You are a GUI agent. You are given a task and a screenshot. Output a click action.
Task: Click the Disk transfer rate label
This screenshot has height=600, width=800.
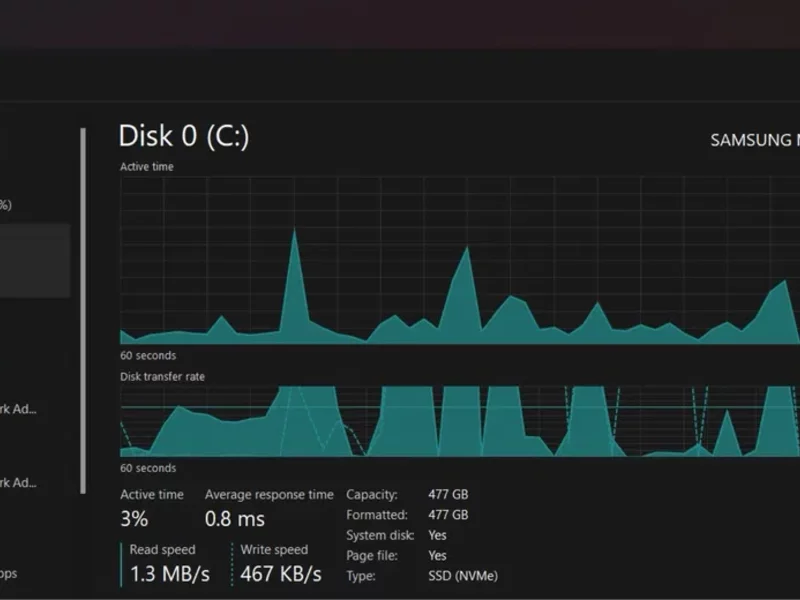(x=162, y=377)
